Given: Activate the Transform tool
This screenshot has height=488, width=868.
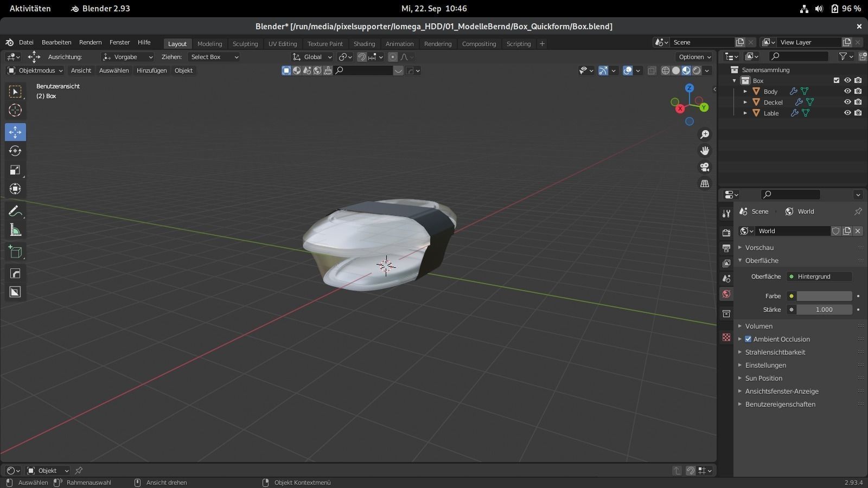Looking at the screenshot, I should pos(15,189).
